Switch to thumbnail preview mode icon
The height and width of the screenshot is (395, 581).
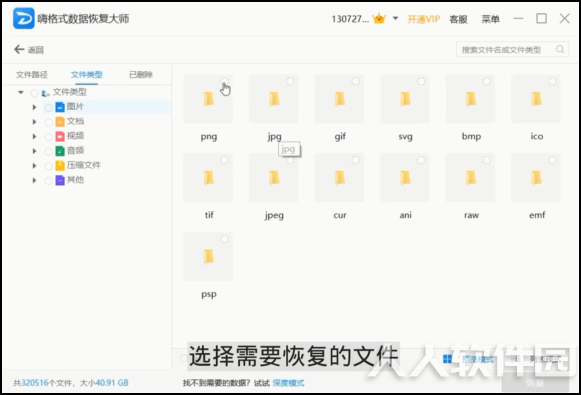(447, 359)
